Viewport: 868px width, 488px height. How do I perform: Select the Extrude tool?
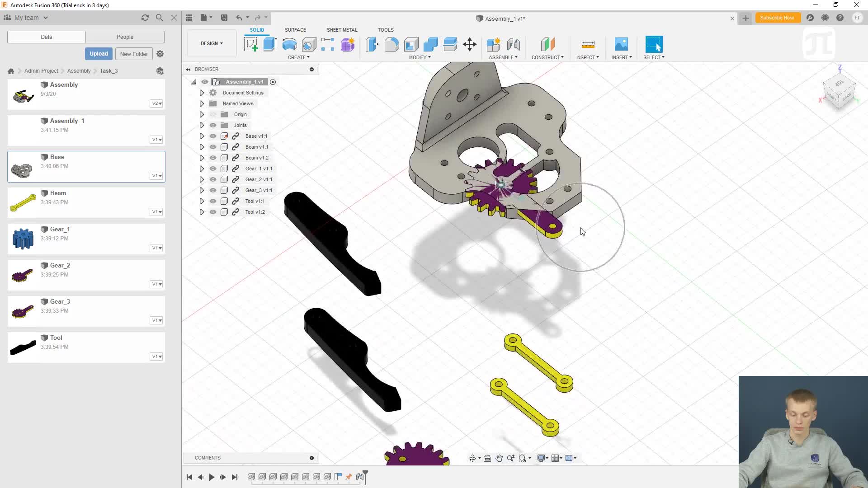coord(270,44)
